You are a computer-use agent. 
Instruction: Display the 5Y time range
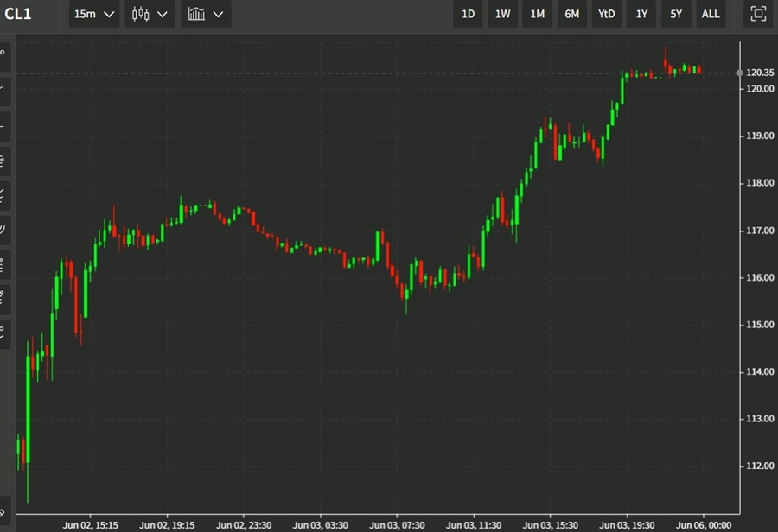click(x=675, y=14)
